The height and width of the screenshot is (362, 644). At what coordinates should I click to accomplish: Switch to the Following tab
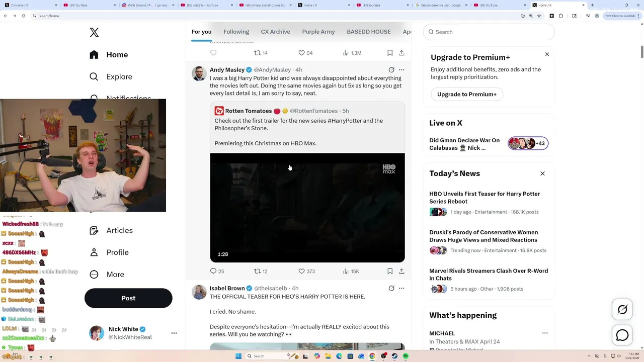pyautogui.click(x=236, y=32)
